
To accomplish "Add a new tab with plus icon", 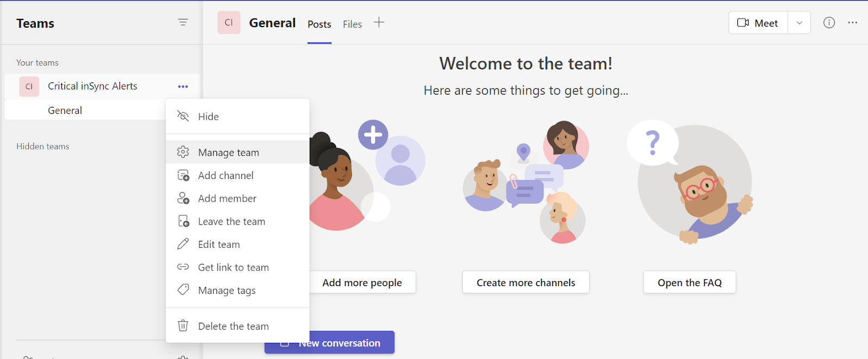I will pyautogui.click(x=379, y=22).
